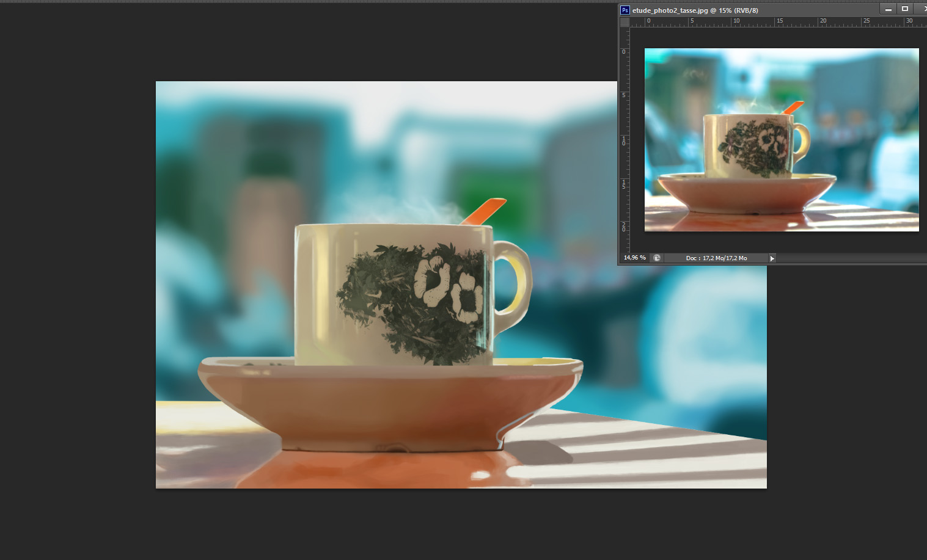Click the 25 mark on the horizontal ruler
This screenshot has width=927, height=560.
click(x=867, y=21)
